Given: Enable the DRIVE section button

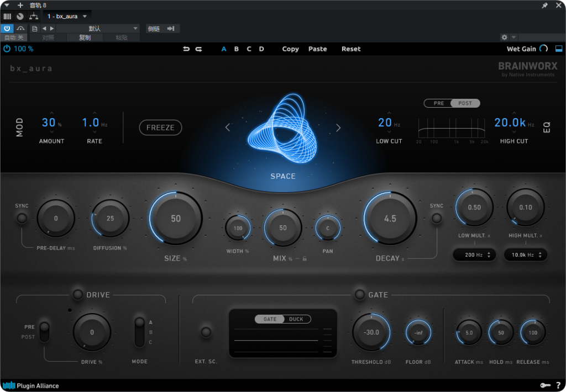Looking at the screenshot, I should (77, 295).
